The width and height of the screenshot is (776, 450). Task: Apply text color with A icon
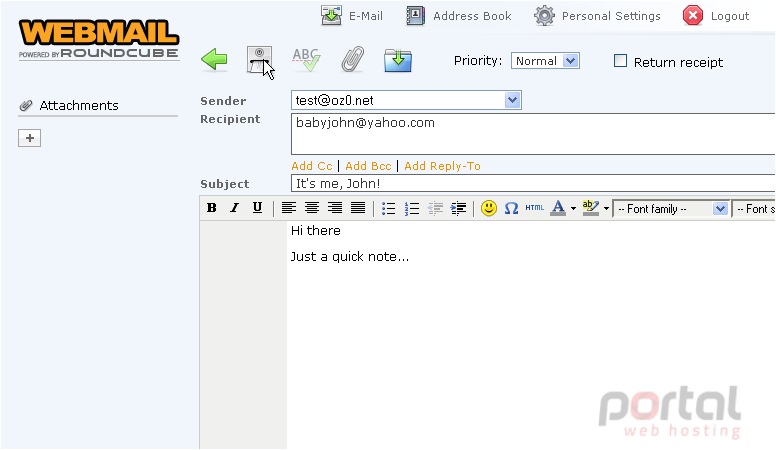558,208
